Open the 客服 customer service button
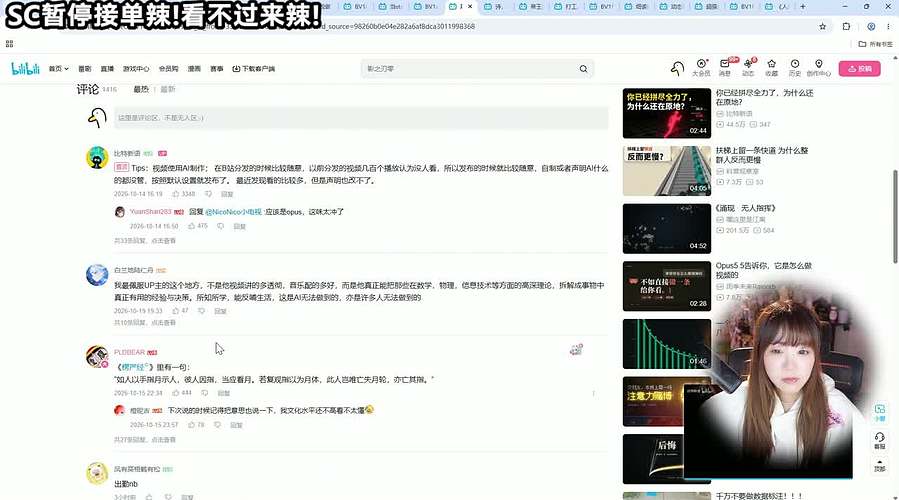This screenshot has height=500, width=899. click(x=880, y=440)
